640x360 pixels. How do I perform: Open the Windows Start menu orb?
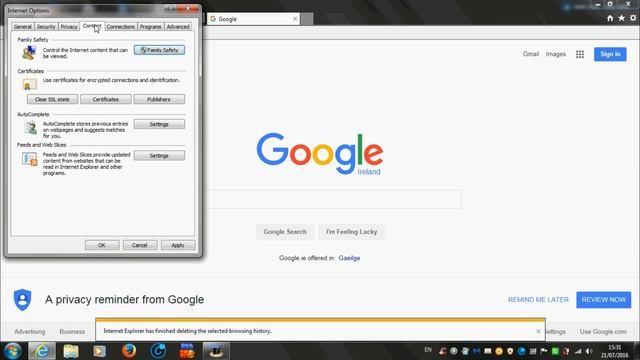(13, 351)
